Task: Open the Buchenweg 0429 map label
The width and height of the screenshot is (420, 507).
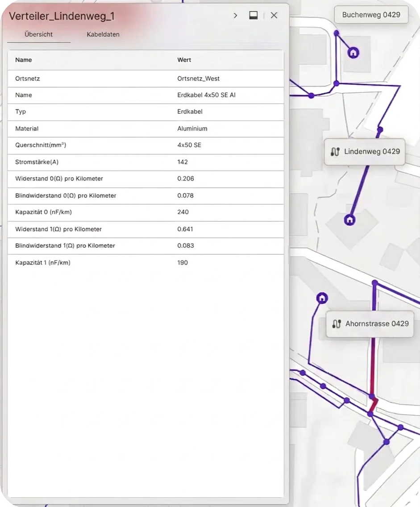Action: (371, 15)
